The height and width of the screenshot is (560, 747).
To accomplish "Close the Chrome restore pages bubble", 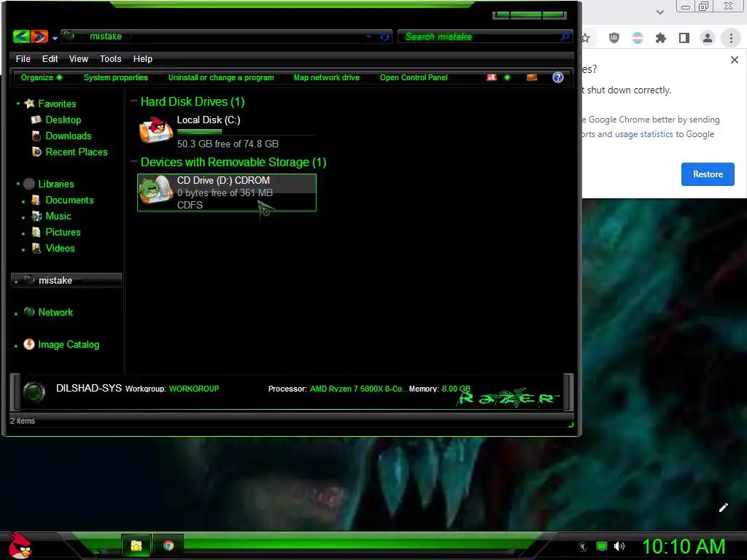I will (734, 60).
